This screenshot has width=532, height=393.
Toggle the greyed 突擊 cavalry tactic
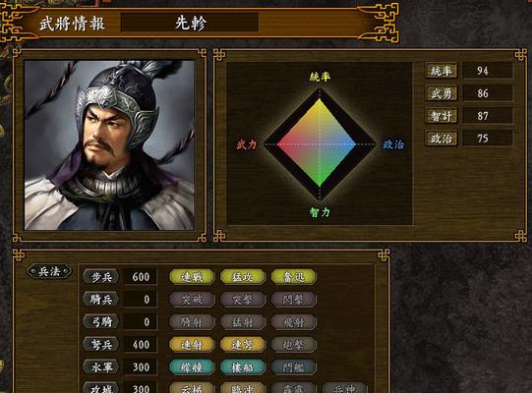tap(242, 300)
